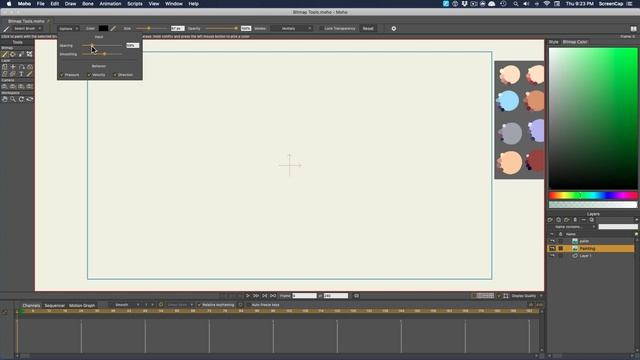Select the Follow Path layer tool
The width and height of the screenshot is (640, 360).
point(21,67)
